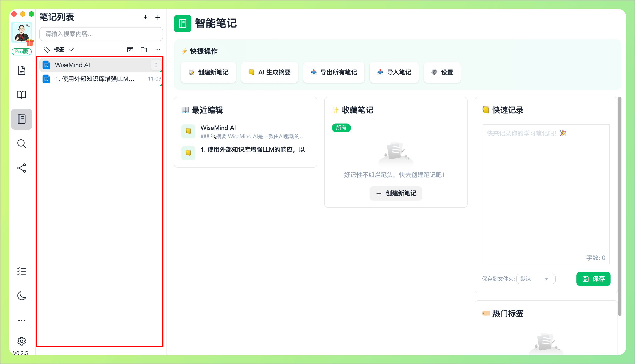Click the plus icon to create a note
This screenshot has width=635, height=364.
tap(158, 17)
